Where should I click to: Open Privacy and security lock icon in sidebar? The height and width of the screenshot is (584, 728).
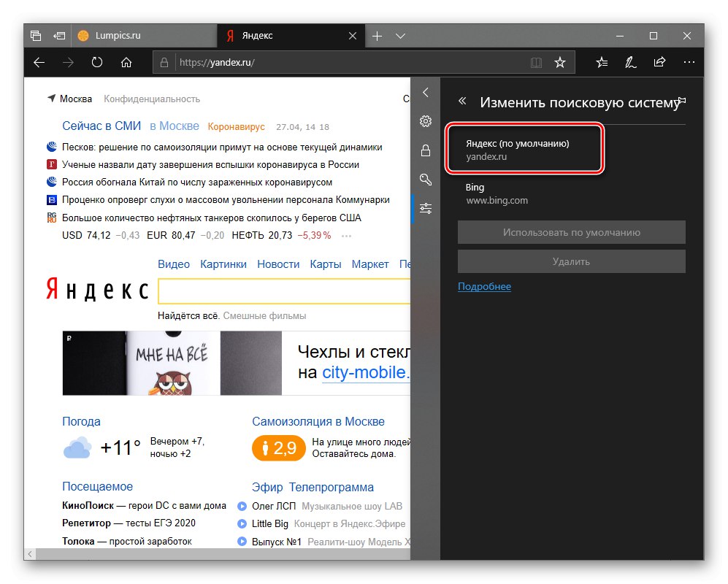425,150
